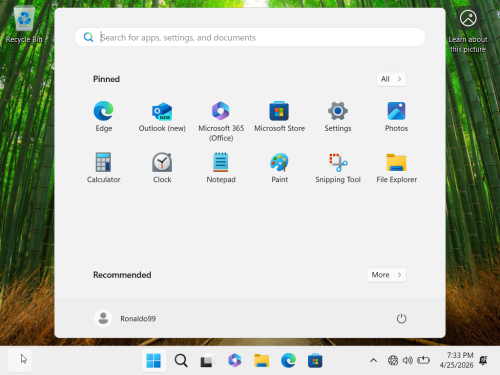This screenshot has height=375, width=500.
Task: Launch the Photos app
Action: (x=396, y=116)
